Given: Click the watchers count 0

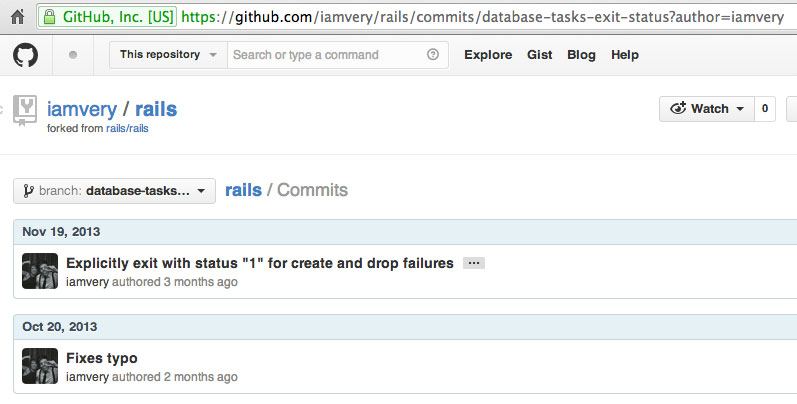Looking at the screenshot, I should pyautogui.click(x=765, y=109).
